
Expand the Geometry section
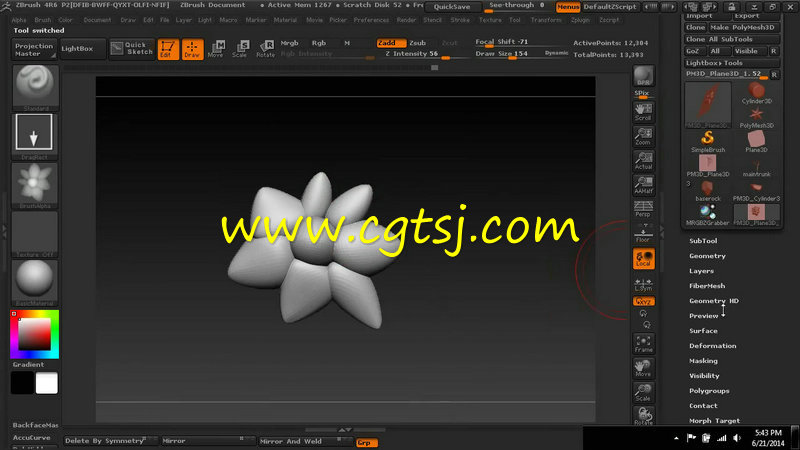[x=707, y=256]
